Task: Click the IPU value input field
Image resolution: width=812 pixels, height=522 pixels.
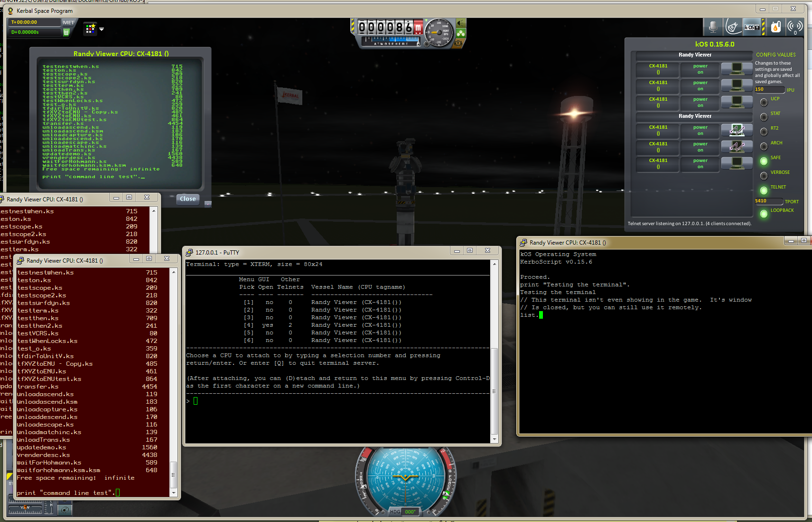Action: [769, 89]
